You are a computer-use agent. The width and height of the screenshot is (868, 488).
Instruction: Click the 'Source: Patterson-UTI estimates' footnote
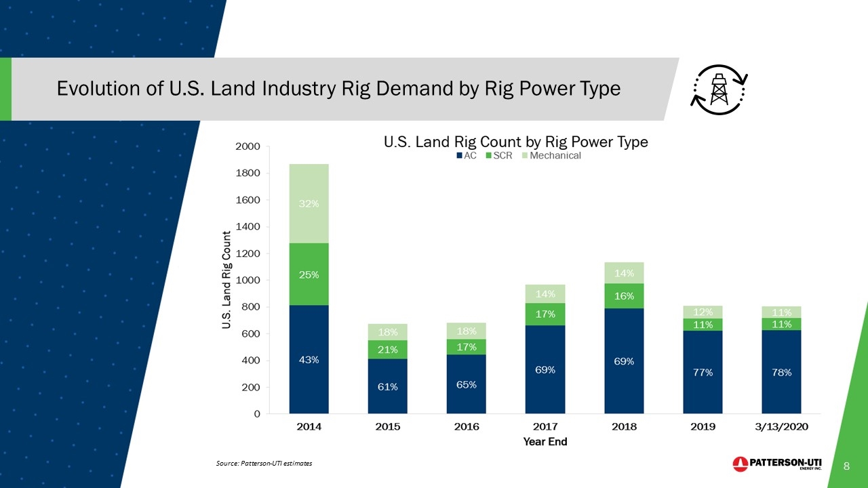coord(264,463)
